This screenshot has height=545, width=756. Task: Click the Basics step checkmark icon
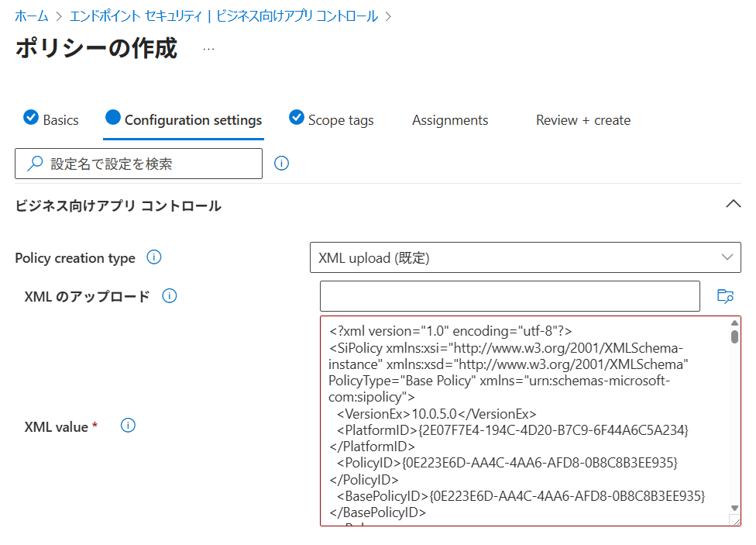(x=31, y=118)
